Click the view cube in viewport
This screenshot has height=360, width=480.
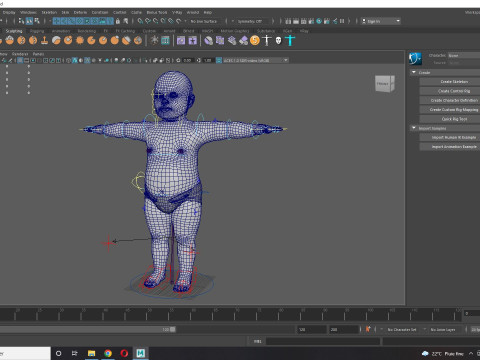point(385,83)
